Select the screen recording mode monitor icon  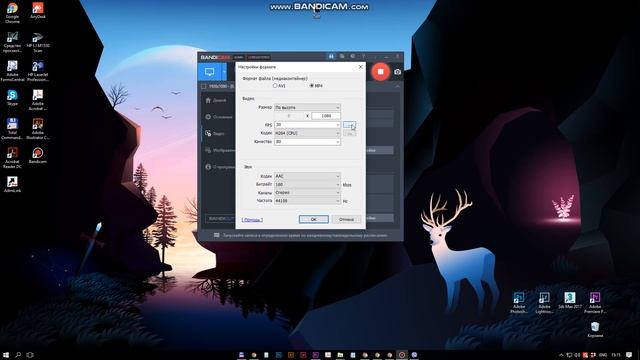tap(210, 72)
